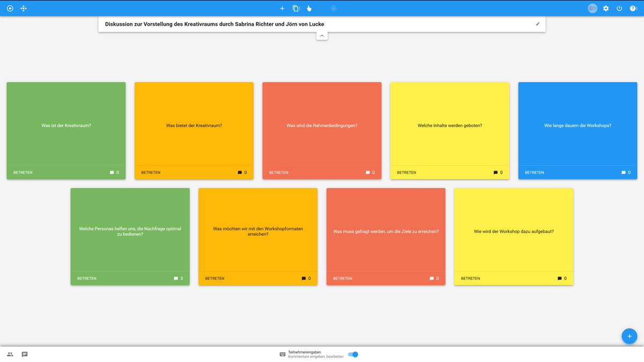Click BETRETEN on 'Was ist der Kreativraum?' card
The height and width of the screenshot is (362, 644).
tap(23, 173)
